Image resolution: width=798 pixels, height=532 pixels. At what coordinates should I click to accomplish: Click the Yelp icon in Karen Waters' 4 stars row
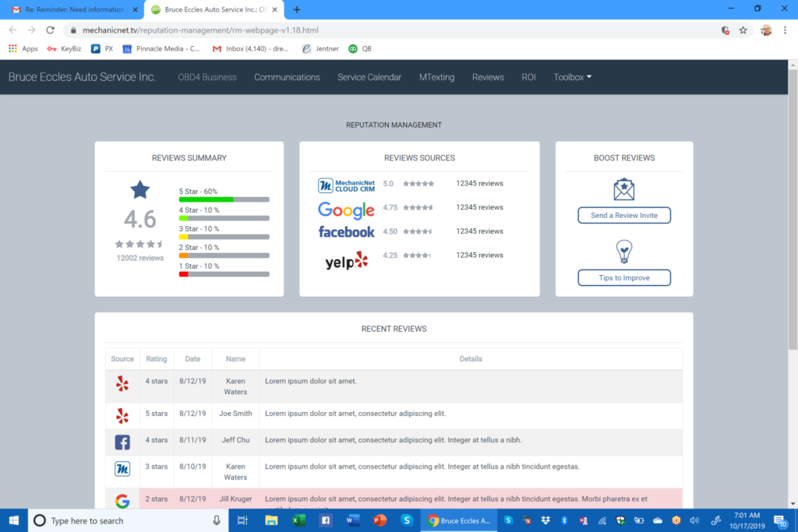122,383
